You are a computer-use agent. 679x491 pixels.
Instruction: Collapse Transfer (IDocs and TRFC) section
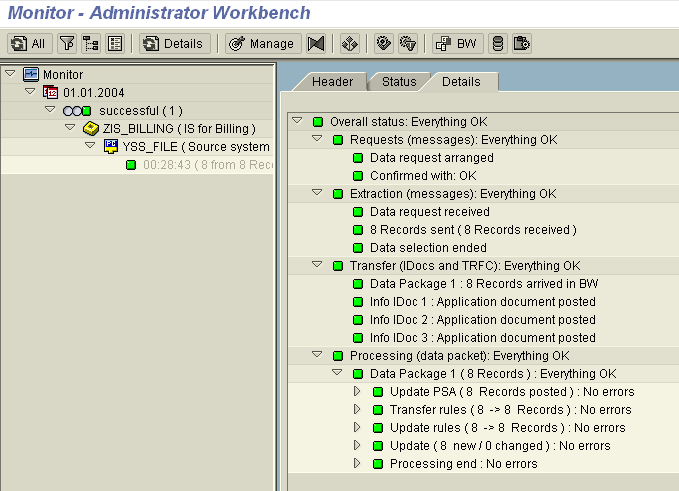point(317,264)
